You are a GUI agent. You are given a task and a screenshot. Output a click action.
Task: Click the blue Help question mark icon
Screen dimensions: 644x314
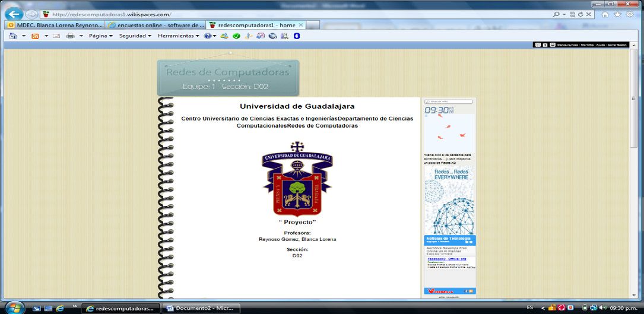[x=208, y=36]
